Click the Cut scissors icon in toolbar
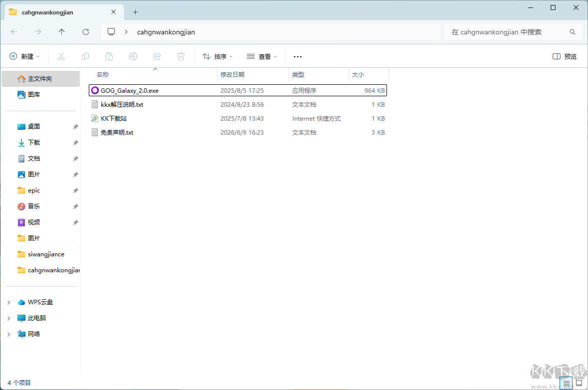The width and height of the screenshot is (588, 390). (x=61, y=57)
